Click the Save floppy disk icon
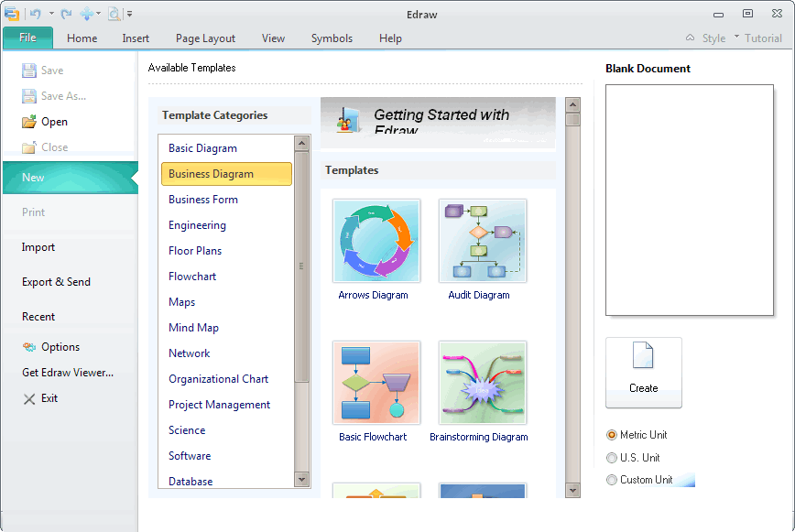 [x=29, y=71]
